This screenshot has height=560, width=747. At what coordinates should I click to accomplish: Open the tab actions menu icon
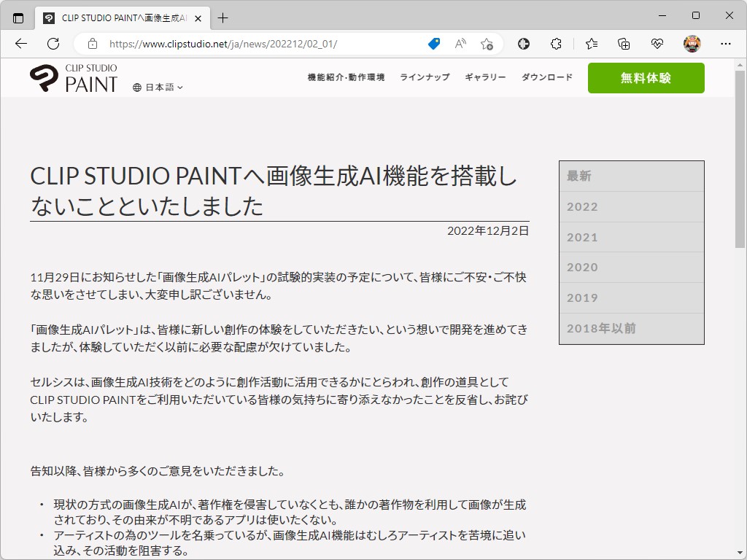[x=18, y=18]
